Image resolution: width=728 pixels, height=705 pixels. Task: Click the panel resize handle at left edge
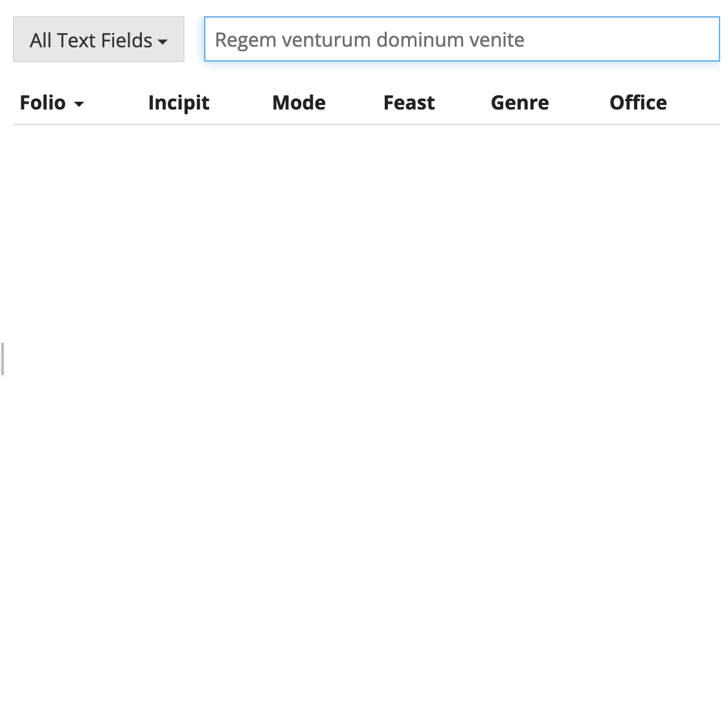(3, 359)
